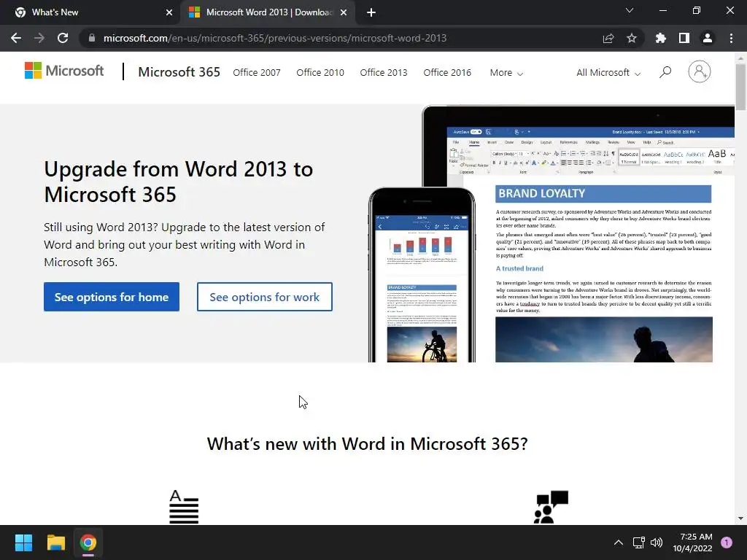Show hidden system tray icons
The height and width of the screenshot is (560, 747).
pos(619,542)
